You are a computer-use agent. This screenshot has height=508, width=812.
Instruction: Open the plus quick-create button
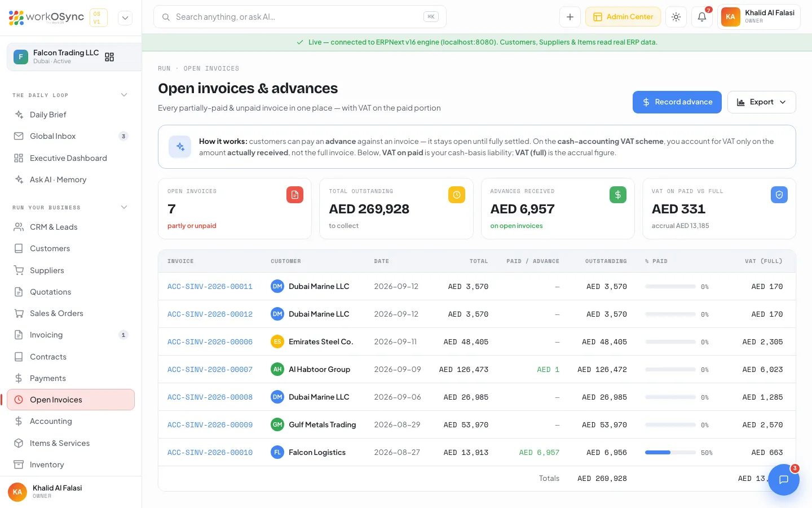pos(570,17)
